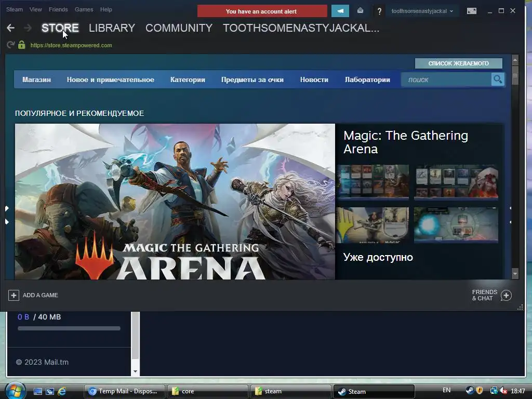Viewport: 532px width, 399px height.
Task: Open the Help menu
Action: click(x=106, y=9)
